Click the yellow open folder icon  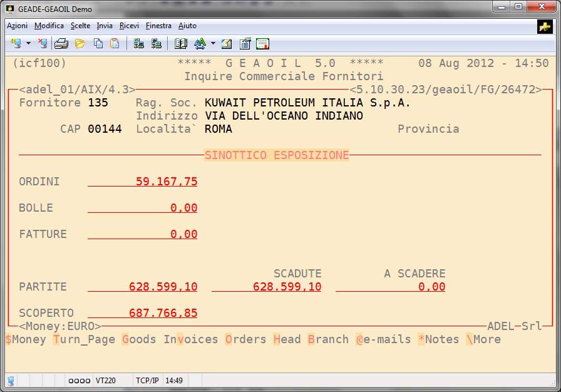click(x=80, y=44)
